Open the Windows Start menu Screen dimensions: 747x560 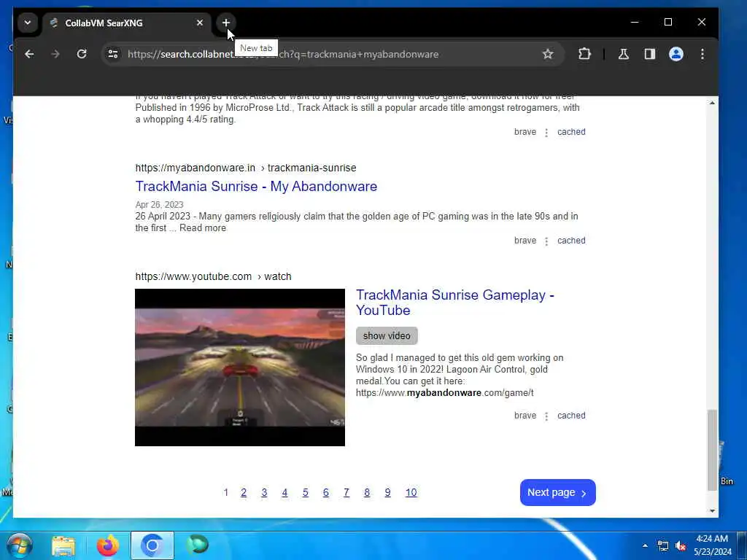tap(20, 545)
